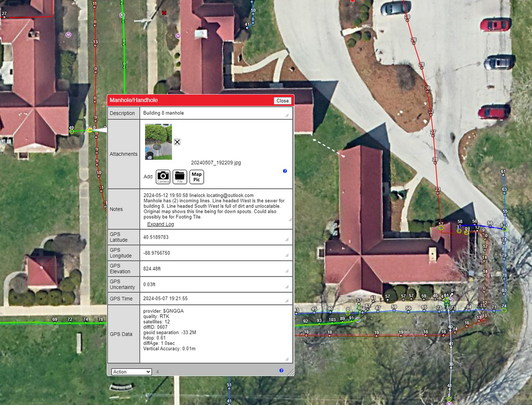This screenshot has height=405, width=532.
Task: Select the GPS Uncertainty field
Action: (x=216, y=285)
